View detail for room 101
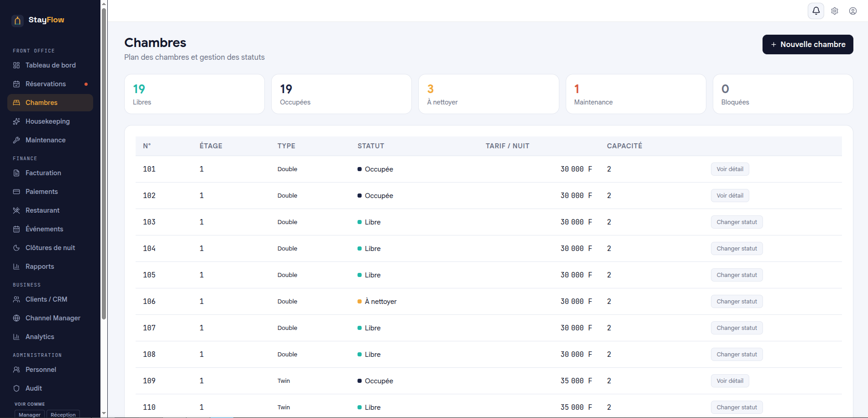The height and width of the screenshot is (418, 868). pyautogui.click(x=730, y=169)
